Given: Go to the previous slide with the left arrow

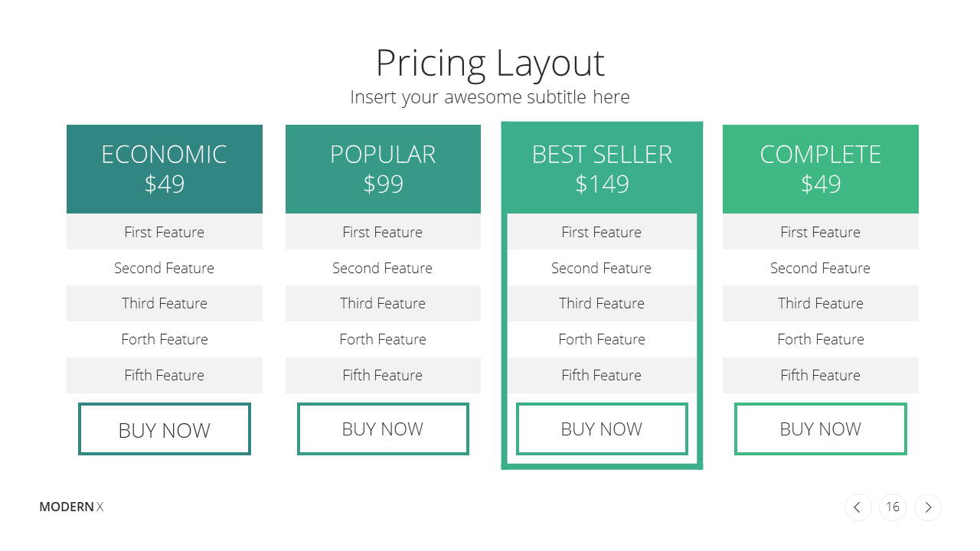Looking at the screenshot, I should tap(857, 507).
